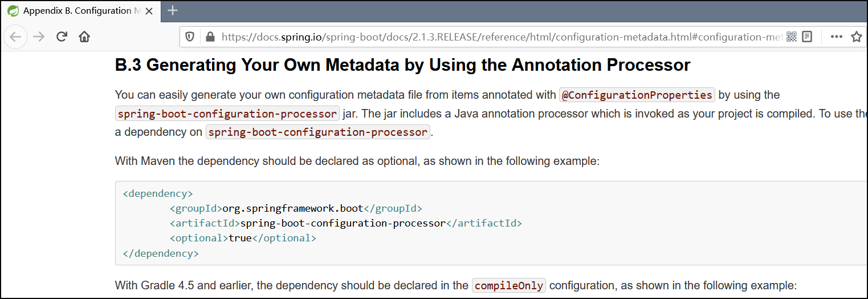The image size is (868, 299).
Task: Click the compileOnly code label
Action: (508, 285)
